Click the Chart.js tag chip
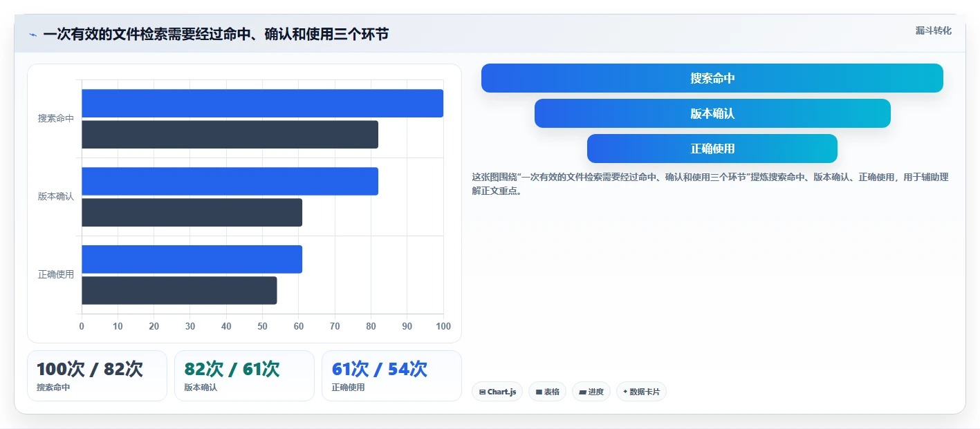980x429 pixels. (x=497, y=392)
